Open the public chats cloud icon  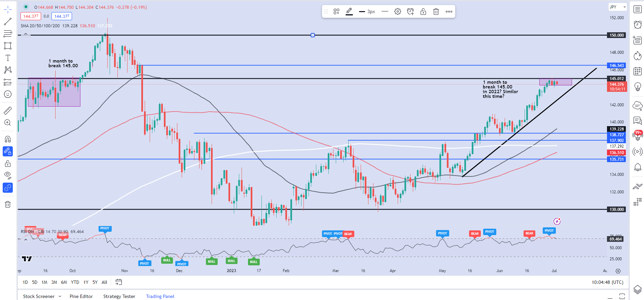(x=638, y=106)
